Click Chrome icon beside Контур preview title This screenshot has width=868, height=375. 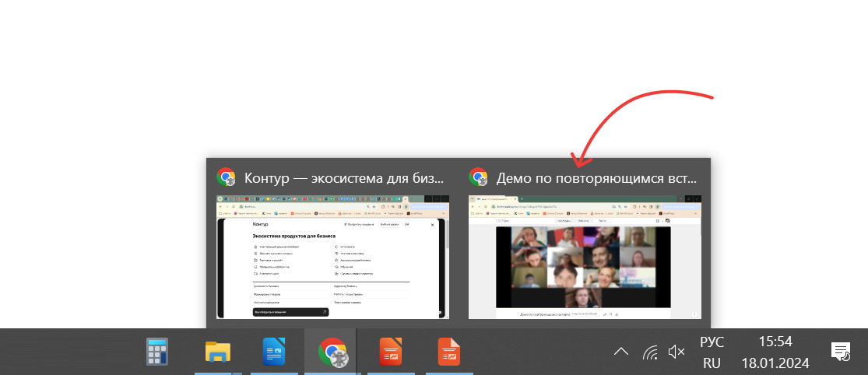click(226, 177)
